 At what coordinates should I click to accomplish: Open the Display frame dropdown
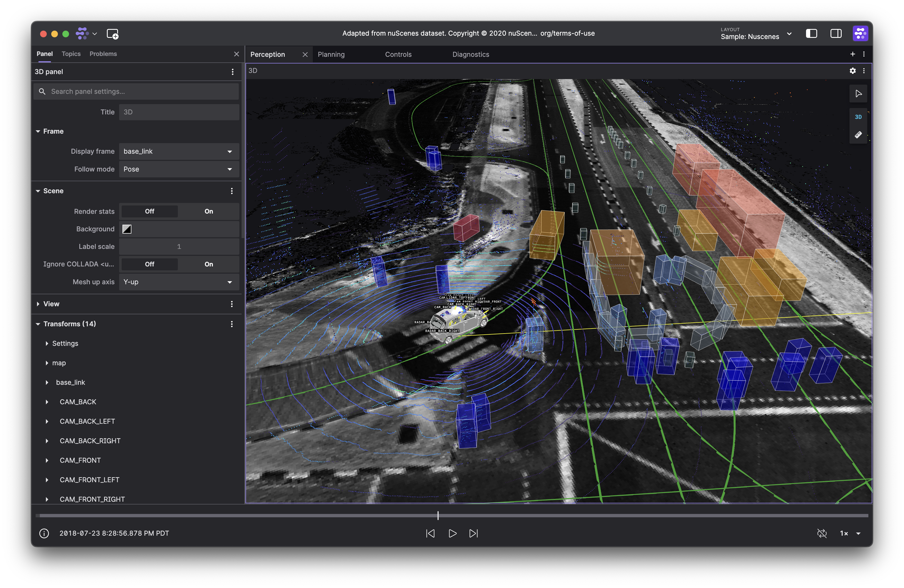coord(178,151)
